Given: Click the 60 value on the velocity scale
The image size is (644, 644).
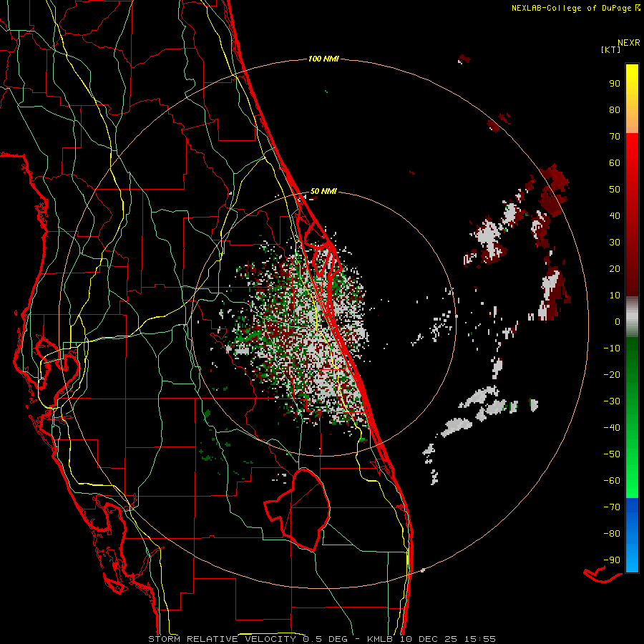Looking at the screenshot, I should pyautogui.click(x=615, y=162).
